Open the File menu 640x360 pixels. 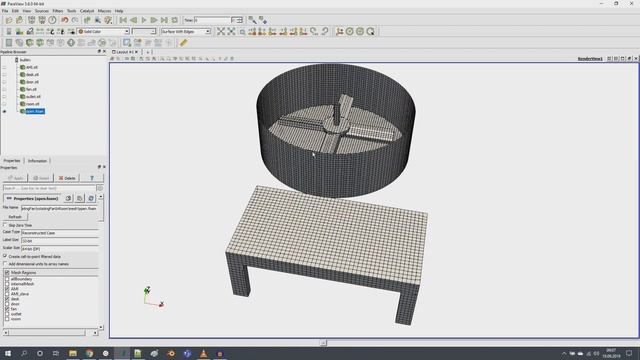point(5,11)
